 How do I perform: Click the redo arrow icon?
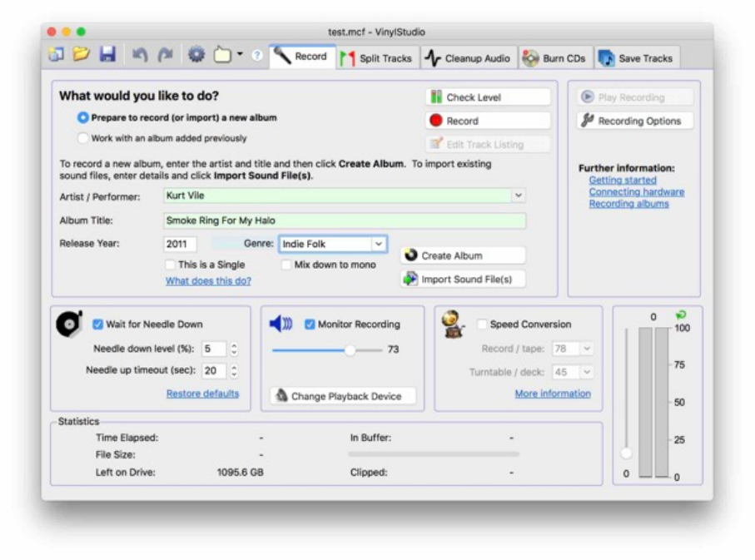coord(165,55)
